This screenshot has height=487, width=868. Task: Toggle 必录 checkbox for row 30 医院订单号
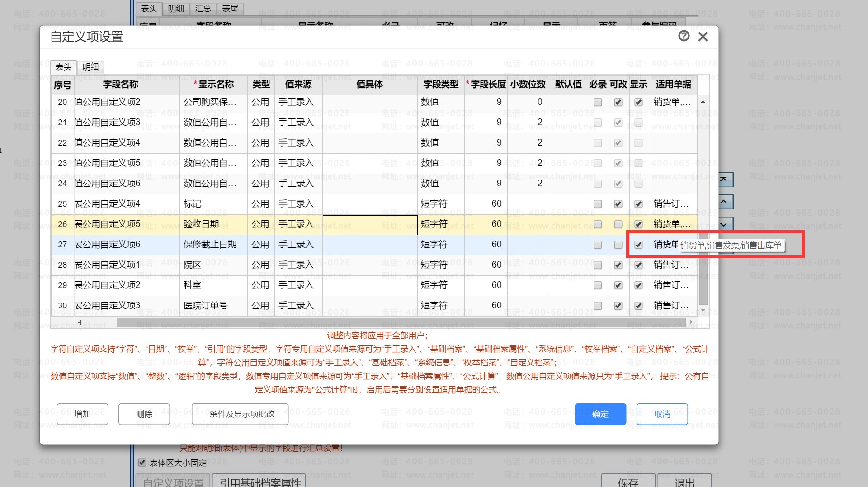(598, 306)
